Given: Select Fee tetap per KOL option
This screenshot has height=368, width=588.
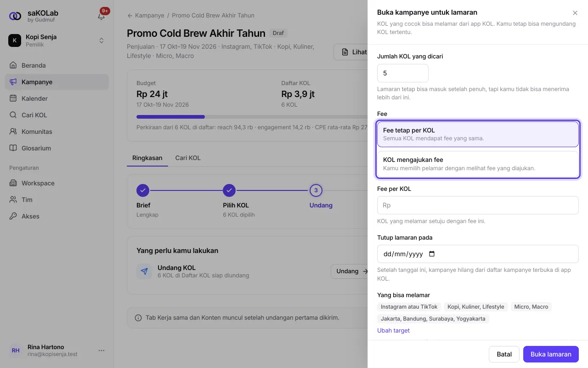Looking at the screenshot, I should [x=478, y=134].
